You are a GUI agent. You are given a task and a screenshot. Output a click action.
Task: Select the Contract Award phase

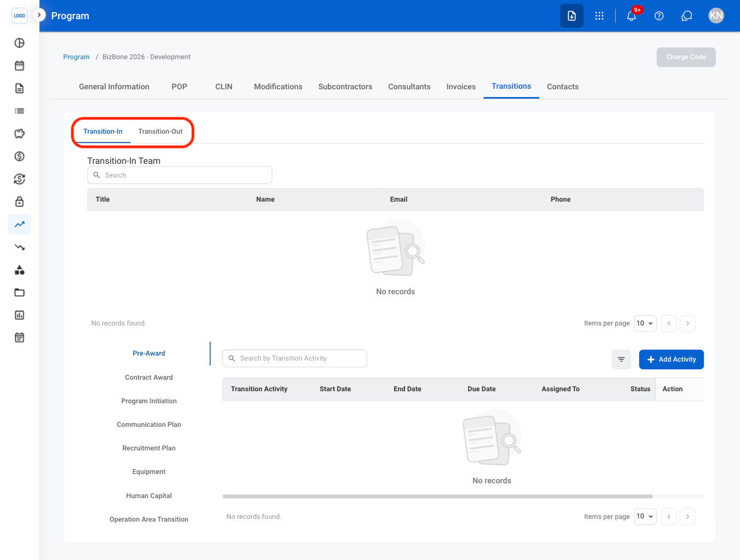click(x=149, y=378)
